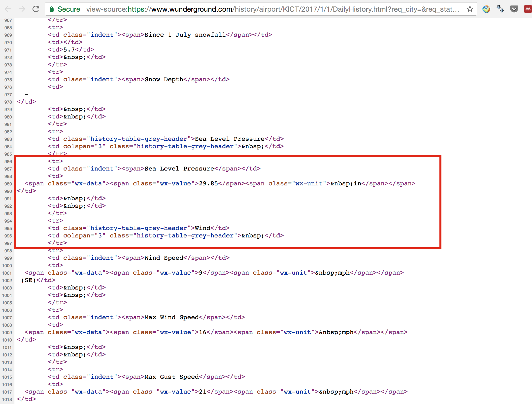532x404 pixels.
Task: Click the 'Max Gust Speed' text on line 1015
Action: [x=171, y=377]
